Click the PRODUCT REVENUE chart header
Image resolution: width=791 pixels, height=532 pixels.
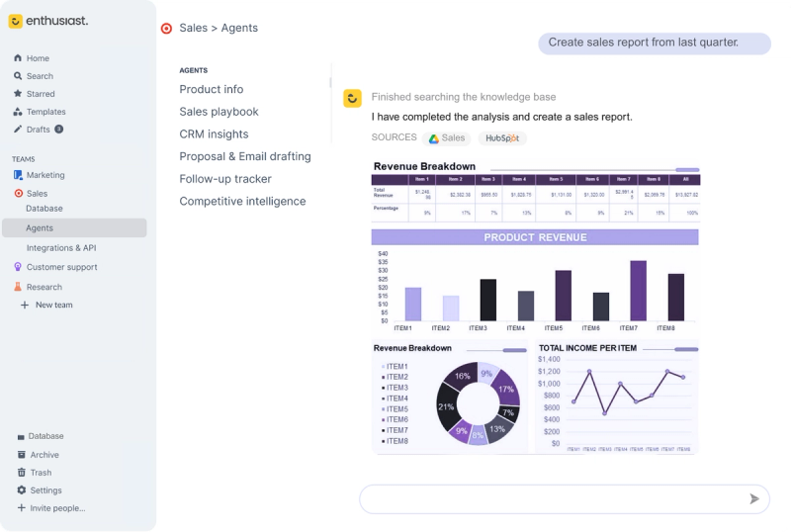click(535, 237)
